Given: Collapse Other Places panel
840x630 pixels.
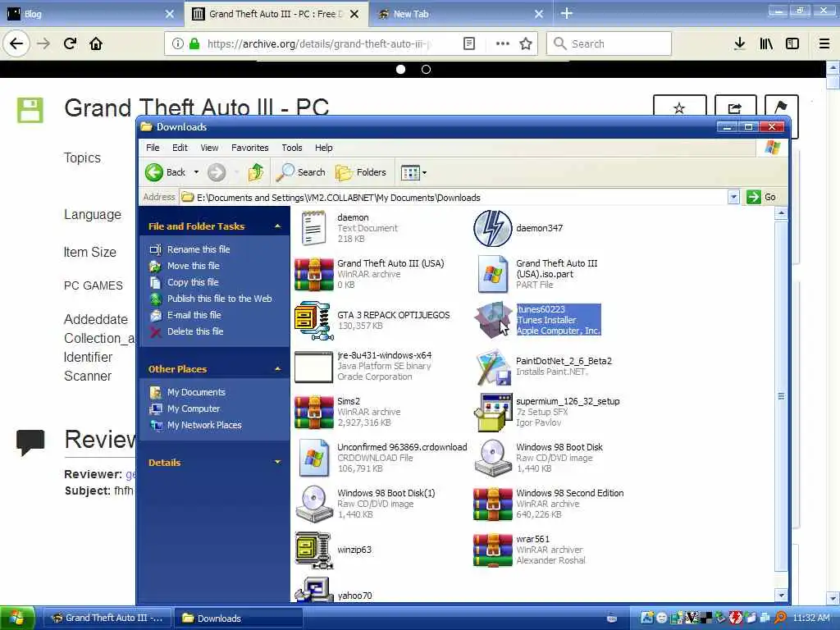Looking at the screenshot, I should (x=277, y=368).
